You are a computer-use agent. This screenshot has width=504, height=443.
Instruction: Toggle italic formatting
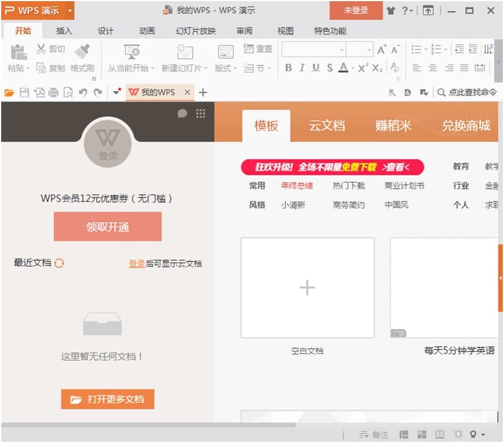(x=302, y=67)
